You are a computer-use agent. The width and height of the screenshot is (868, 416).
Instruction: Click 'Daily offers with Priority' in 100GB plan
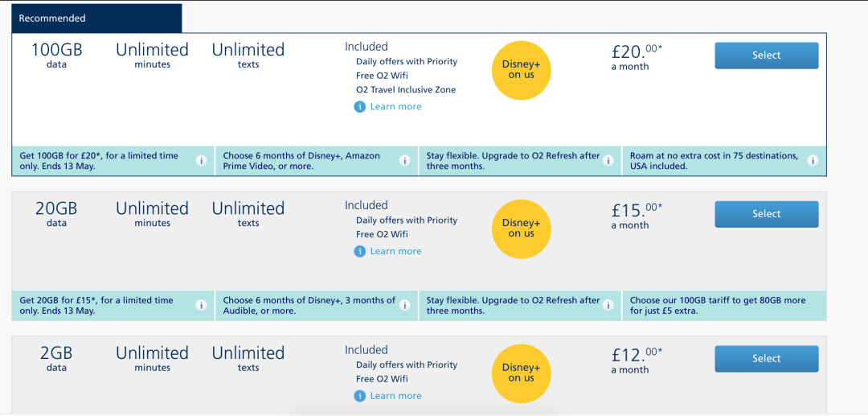(407, 61)
